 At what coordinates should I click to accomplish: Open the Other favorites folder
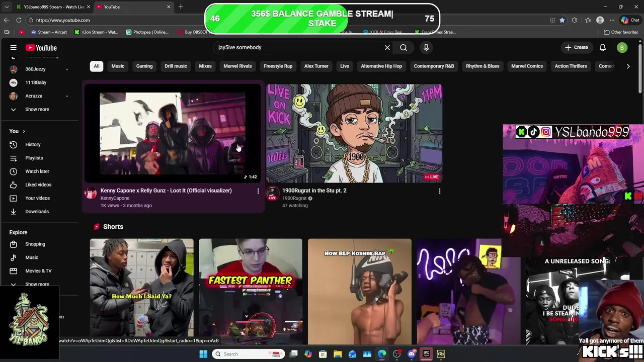click(621, 32)
